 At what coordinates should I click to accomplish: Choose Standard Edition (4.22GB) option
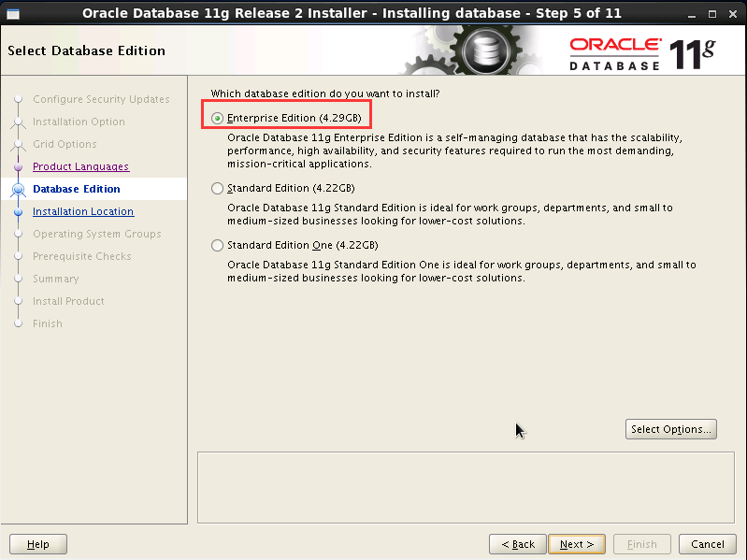pos(217,189)
